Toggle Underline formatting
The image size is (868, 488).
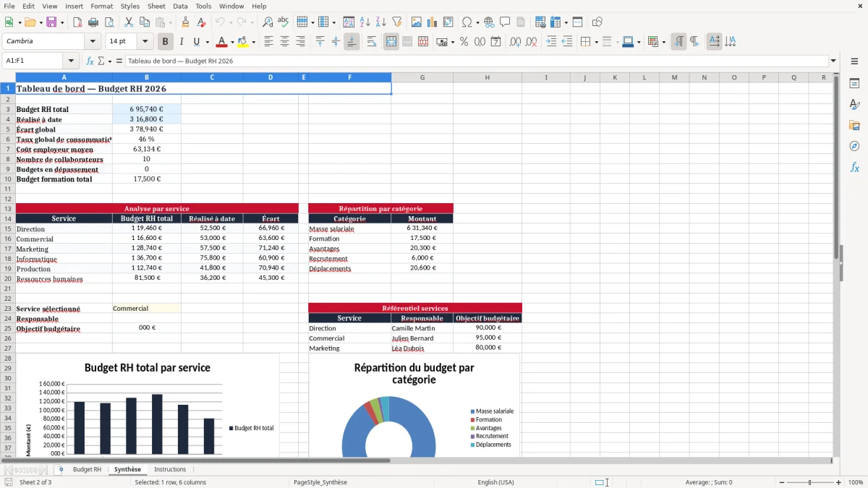(196, 42)
